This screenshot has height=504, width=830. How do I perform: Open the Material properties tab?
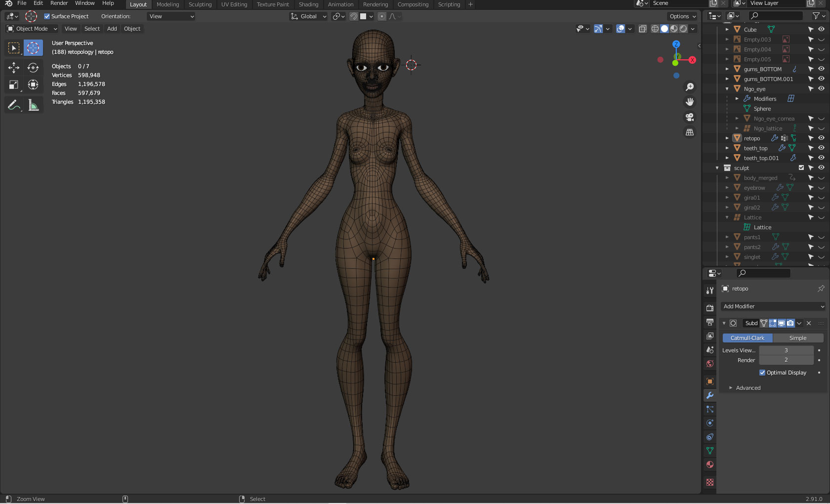click(x=710, y=464)
